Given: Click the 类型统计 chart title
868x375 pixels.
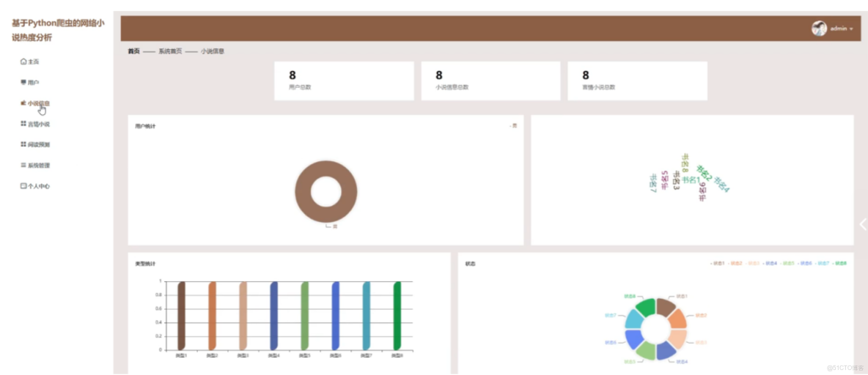Looking at the screenshot, I should tap(145, 264).
